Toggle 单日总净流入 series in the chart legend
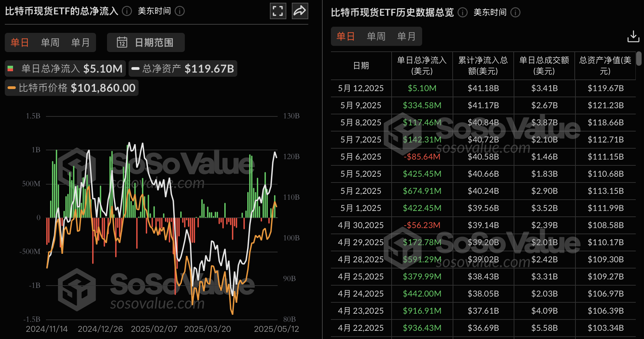The image size is (644, 339). [x=65, y=68]
